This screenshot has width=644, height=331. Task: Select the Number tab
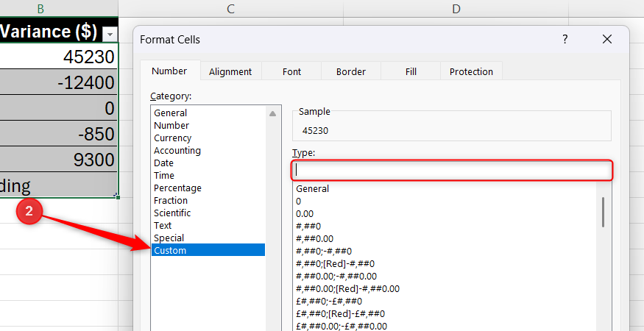(169, 71)
